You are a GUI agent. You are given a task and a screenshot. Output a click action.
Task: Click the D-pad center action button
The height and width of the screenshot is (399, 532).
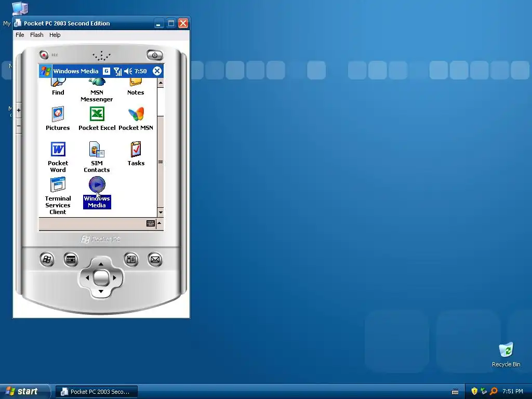(x=101, y=278)
